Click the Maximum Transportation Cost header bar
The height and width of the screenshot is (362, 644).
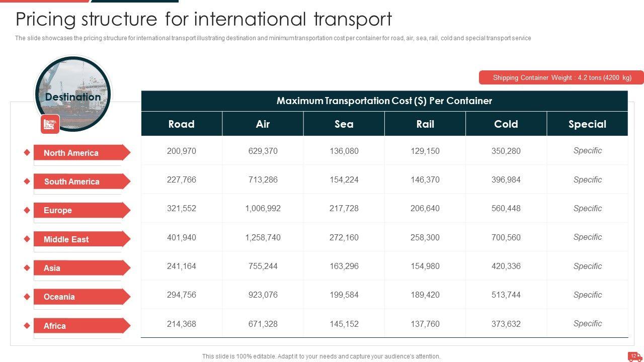point(384,101)
